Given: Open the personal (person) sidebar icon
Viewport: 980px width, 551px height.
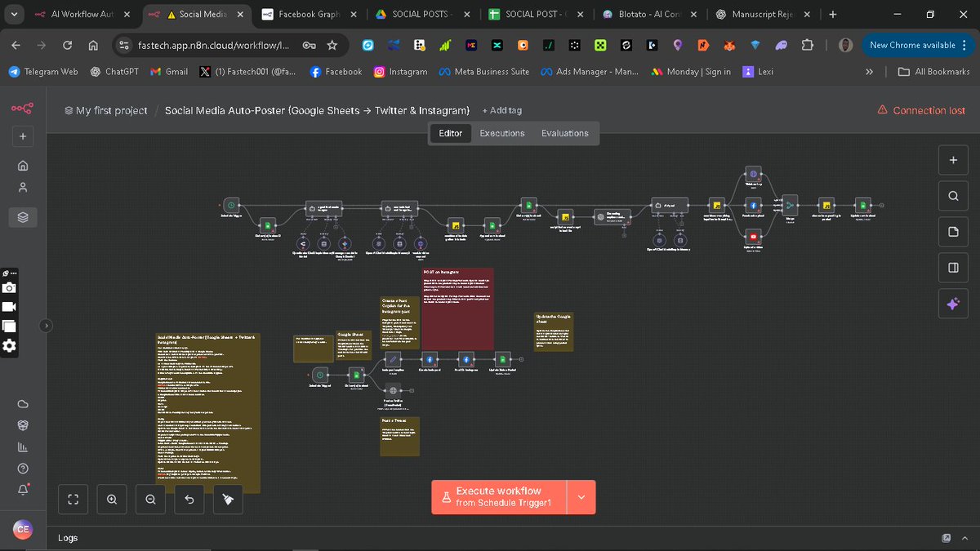Looking at the screenshot, I should point(23,188).
